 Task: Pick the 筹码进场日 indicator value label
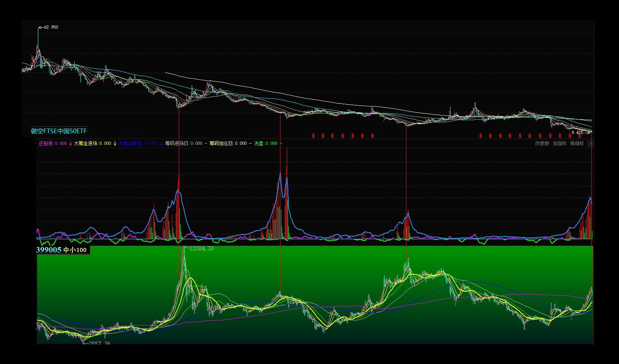click(184, 144)
